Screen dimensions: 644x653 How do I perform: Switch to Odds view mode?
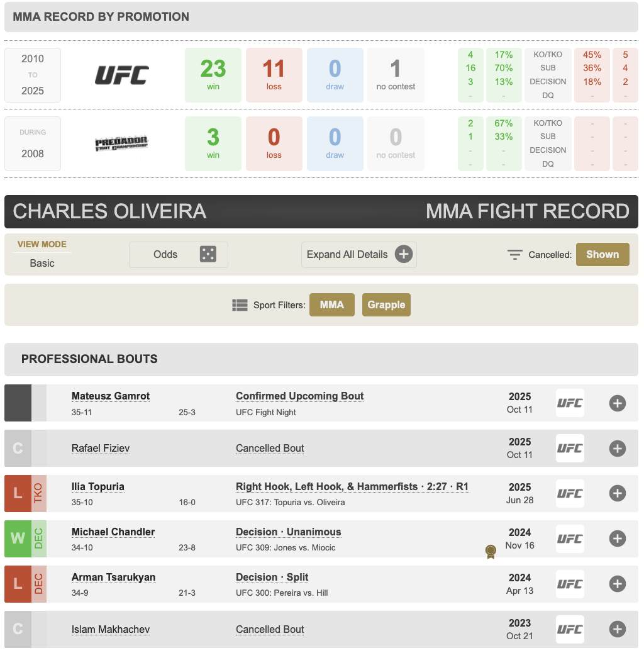[178, 254]
